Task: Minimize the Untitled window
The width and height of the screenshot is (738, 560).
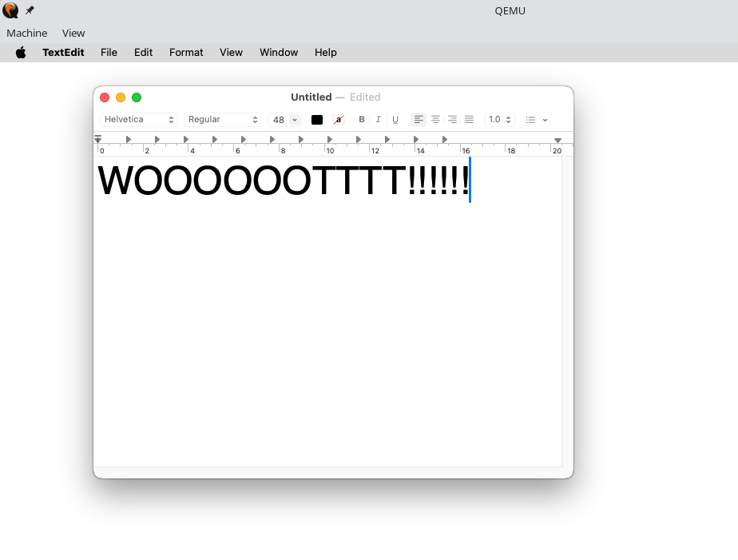Action: [x=121, y=97]
